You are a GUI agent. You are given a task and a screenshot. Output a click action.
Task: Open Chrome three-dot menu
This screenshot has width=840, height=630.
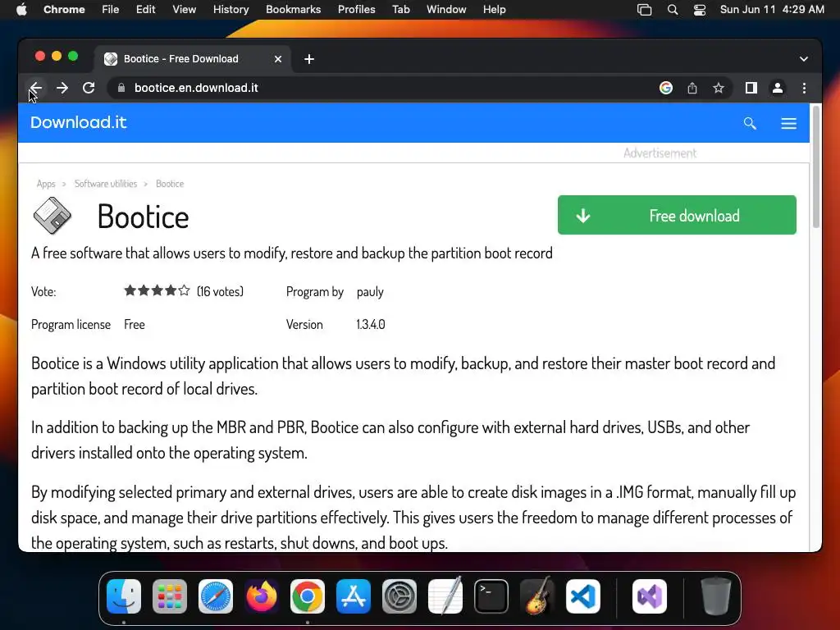[804, 88]
